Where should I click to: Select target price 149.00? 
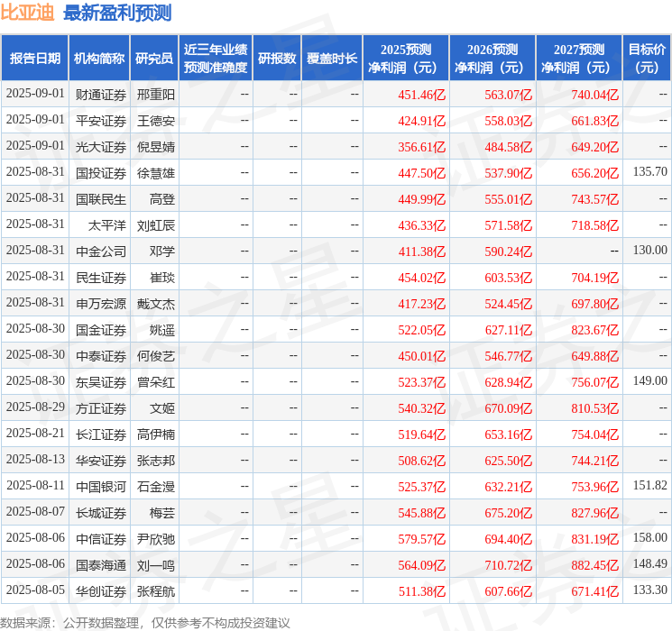coord(650,380)
